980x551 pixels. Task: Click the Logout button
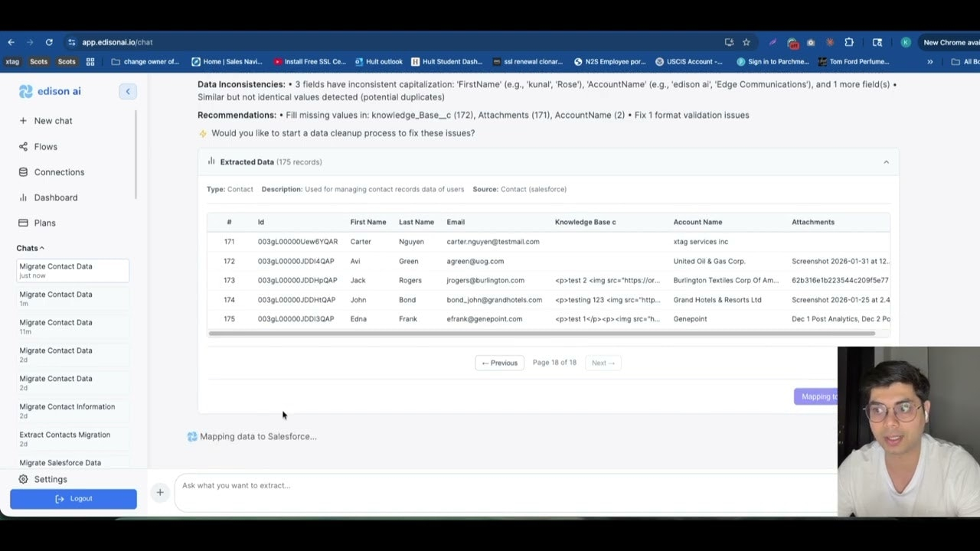tap(73, 499)
